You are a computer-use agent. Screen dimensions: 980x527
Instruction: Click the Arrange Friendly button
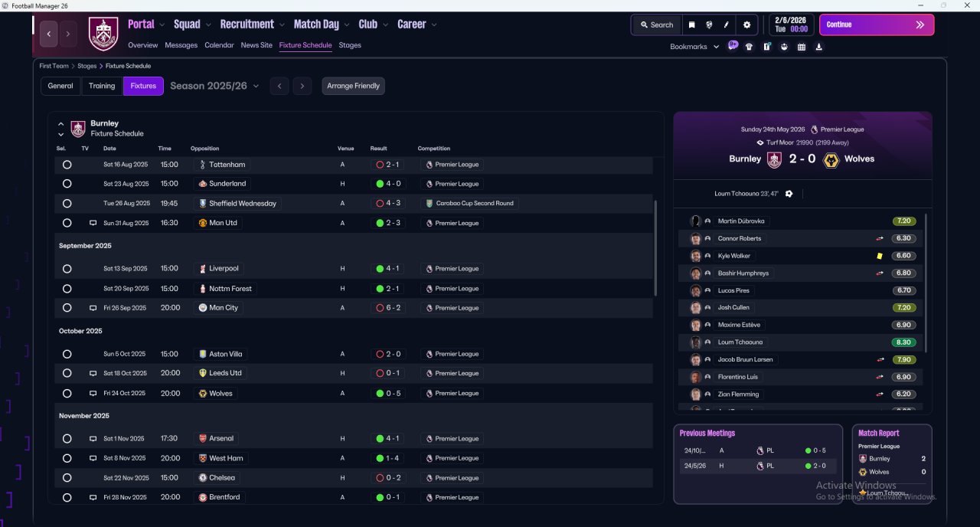pos(353,86)
